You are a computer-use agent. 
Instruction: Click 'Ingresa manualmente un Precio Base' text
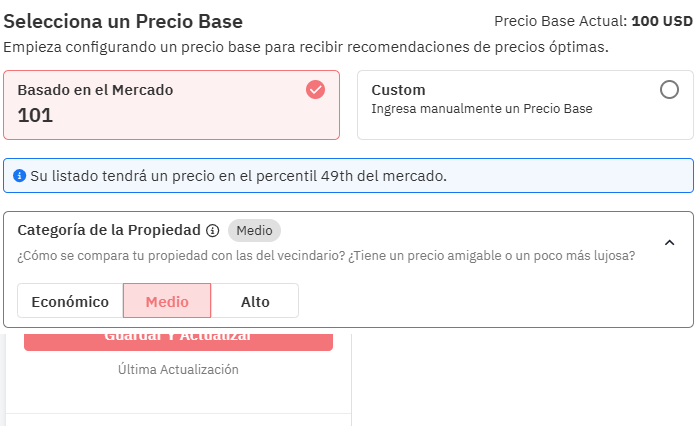tap(482, 109)
